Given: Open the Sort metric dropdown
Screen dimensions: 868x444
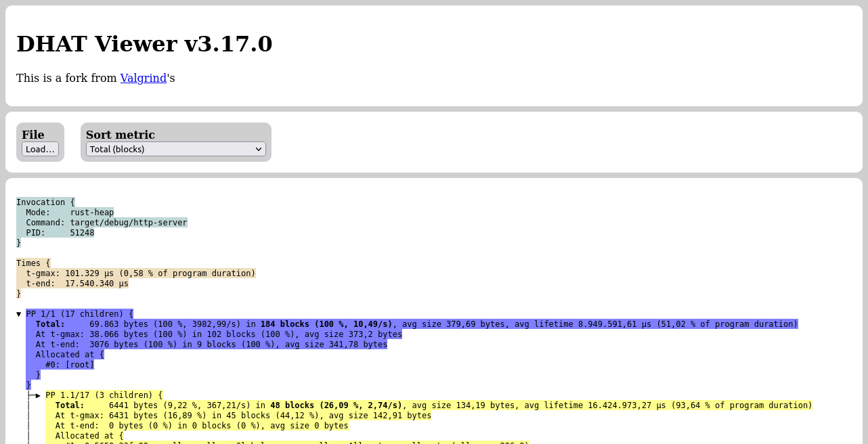Looking at the screenshot, I should coord(176,149).
